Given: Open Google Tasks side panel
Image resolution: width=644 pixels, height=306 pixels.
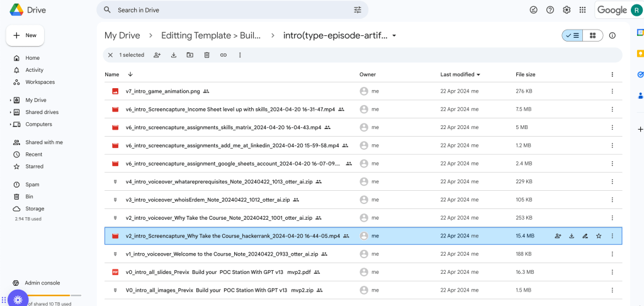Looking at the screenshot, I should [x=640, y=74].
